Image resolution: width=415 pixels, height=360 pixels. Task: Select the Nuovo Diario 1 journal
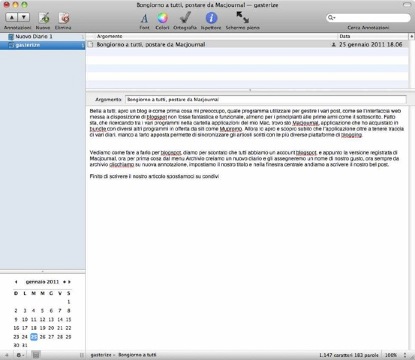pyautogui.click(x=43, y=36)
